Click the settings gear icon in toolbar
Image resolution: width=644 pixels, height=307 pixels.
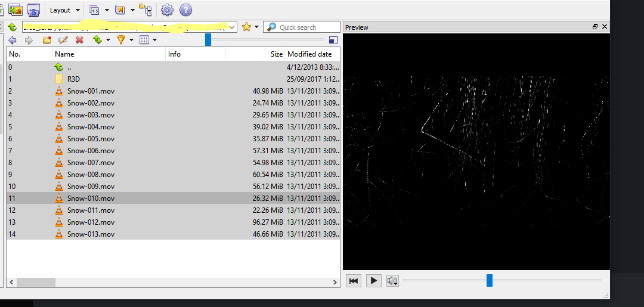click(168, 10)
